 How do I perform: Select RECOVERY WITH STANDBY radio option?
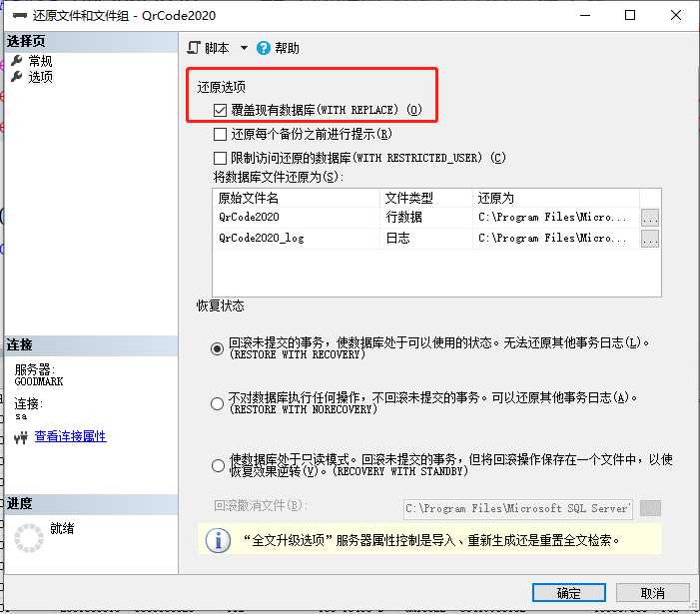pos(218,466)
